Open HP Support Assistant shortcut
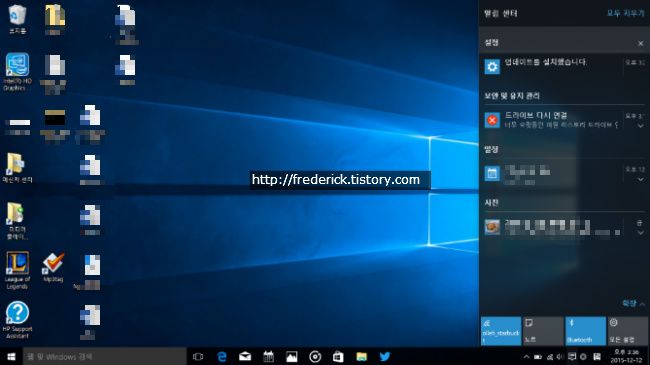Screen dimensions: 650x365 [x=17, y=320]
